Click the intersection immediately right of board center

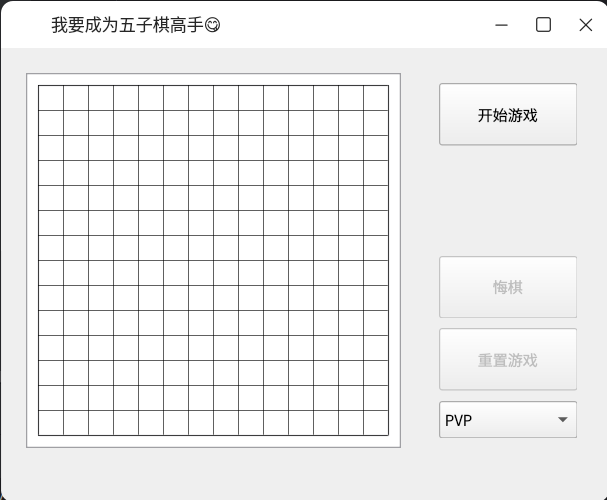tap(238, 260)
